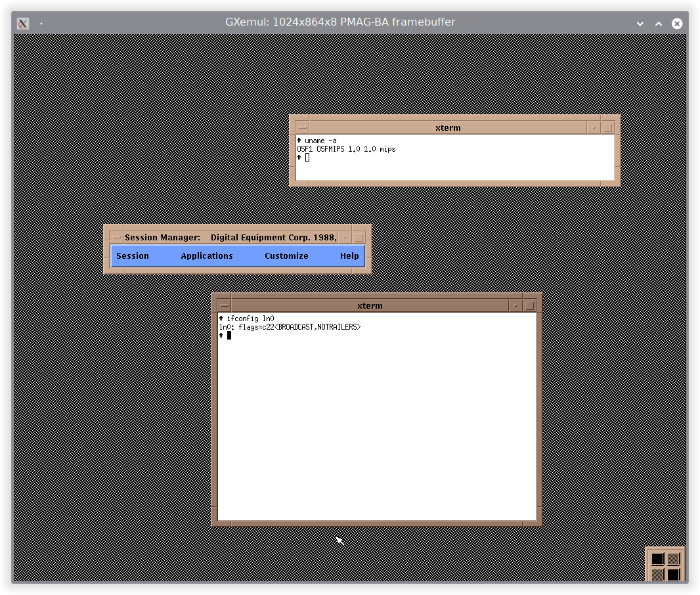This screenshot has width=700, height=595.
Task: Focus the lower xterm terminal text area
Action: point(377,416)
